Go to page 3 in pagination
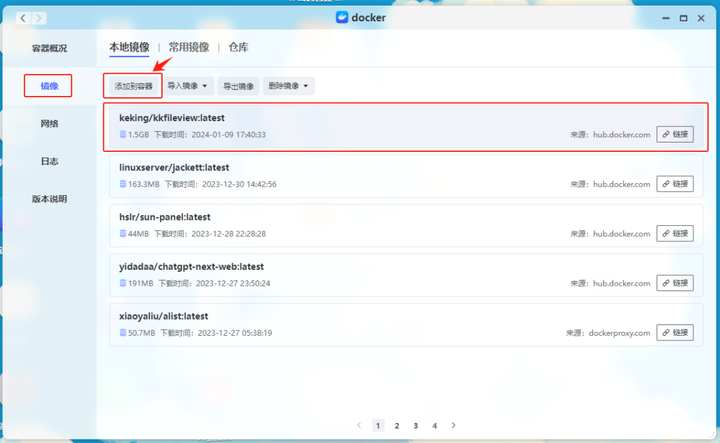The image size is (720, 443). 416,426
